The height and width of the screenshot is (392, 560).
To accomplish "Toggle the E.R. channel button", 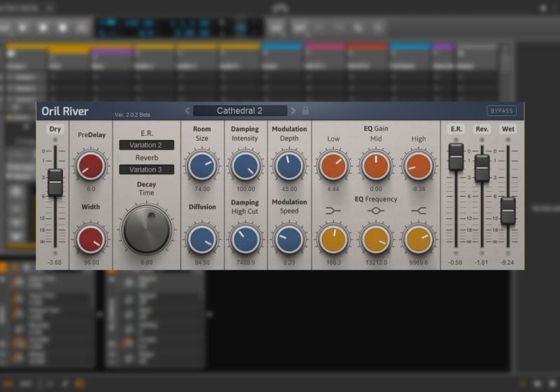I will tap(456, 129).
